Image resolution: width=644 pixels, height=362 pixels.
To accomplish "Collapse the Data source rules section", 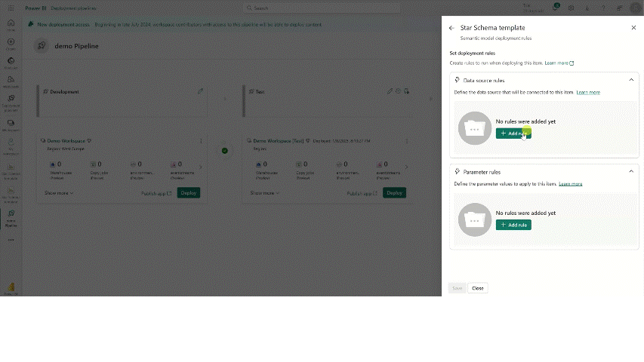I will point(631,80).
